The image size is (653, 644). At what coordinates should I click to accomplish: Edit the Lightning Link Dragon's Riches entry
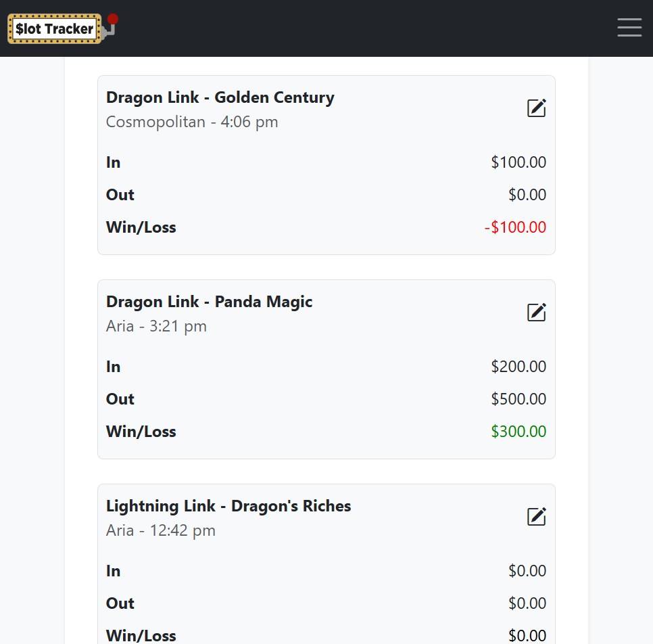click(x=537, y=516)
